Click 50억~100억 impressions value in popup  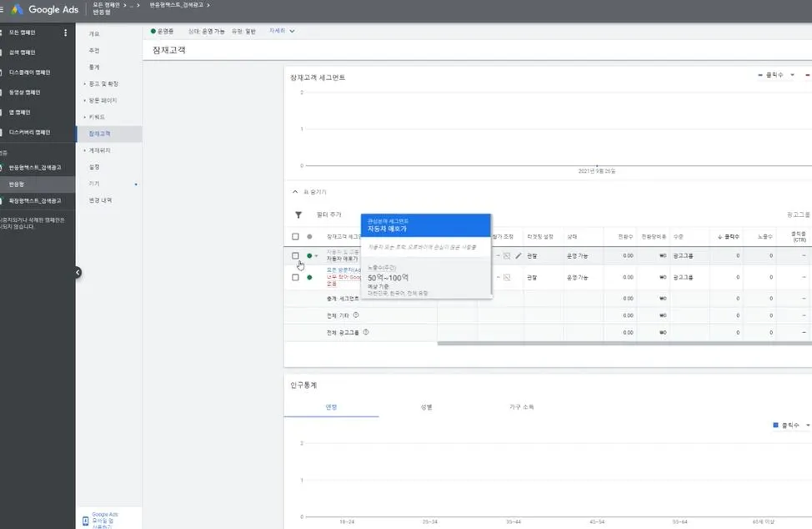point(388,278)
